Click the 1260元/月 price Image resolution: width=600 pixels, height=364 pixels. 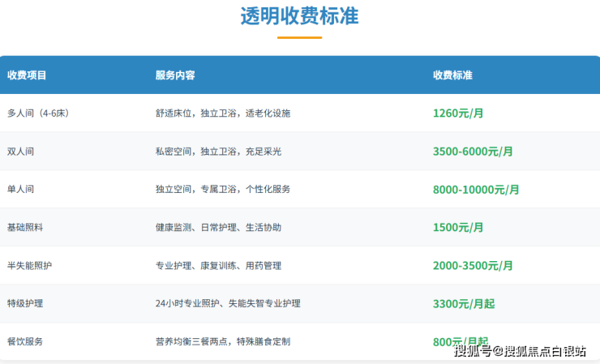click(458, 113)
